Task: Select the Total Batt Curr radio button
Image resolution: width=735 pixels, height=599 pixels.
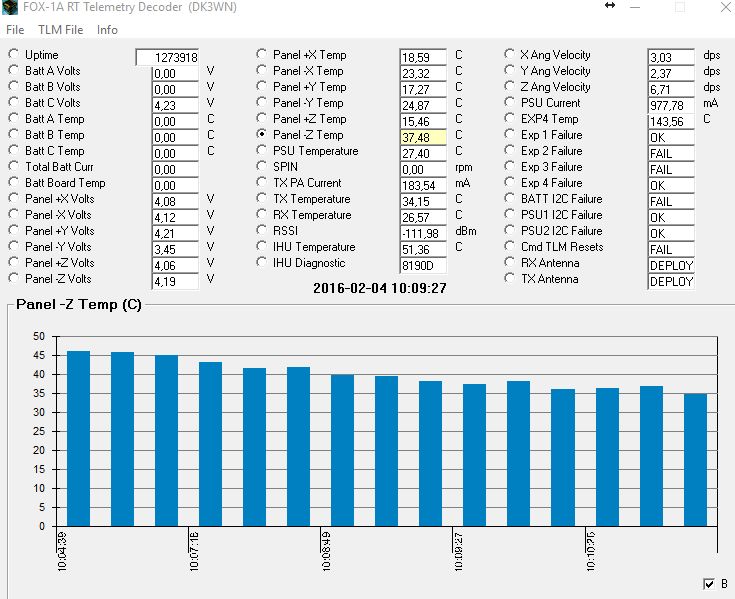Action: [14, 166]
